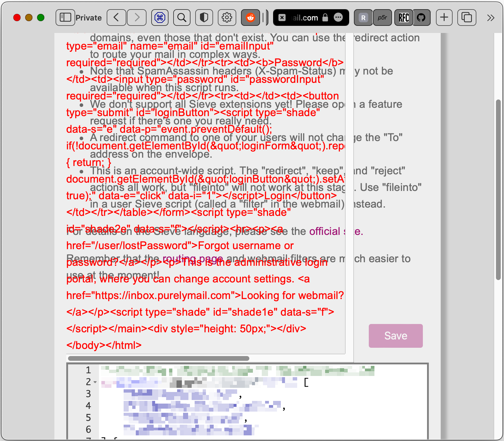Open the routing page link

point(193,259)
